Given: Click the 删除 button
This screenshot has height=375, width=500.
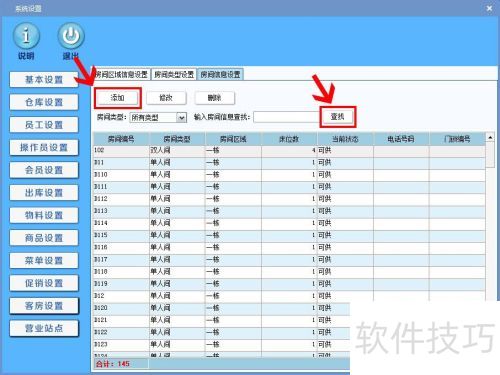Looking at the screenshot, I should (214, 98).
